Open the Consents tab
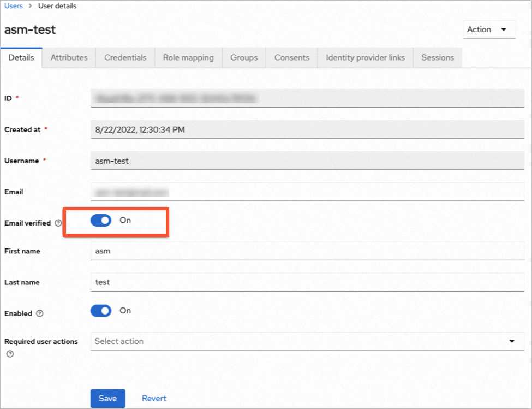 pyautogui.click(x=292, y=58)
